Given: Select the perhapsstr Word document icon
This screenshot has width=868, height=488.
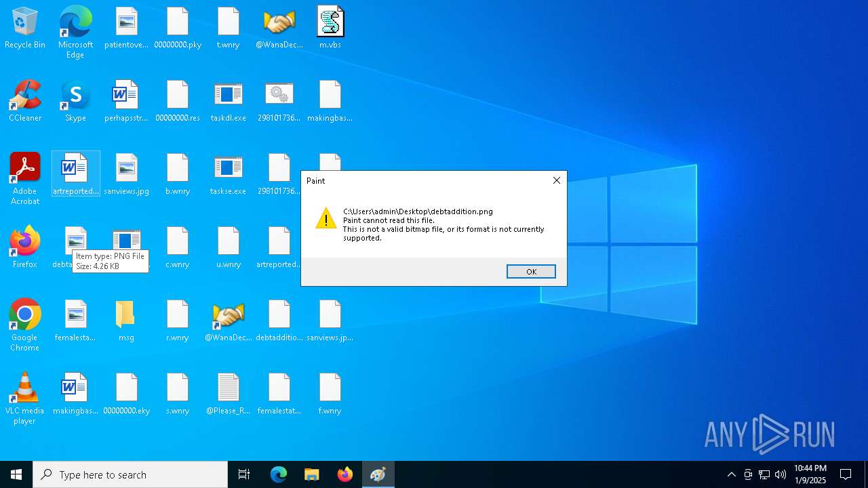Looking at the screenshot, I should [126, 102].
